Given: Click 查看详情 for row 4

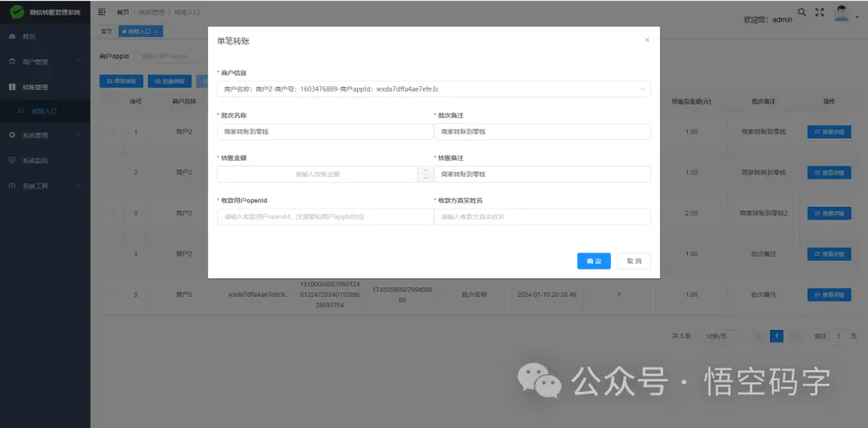Looking at the screenshot, I should coord(829,254).
